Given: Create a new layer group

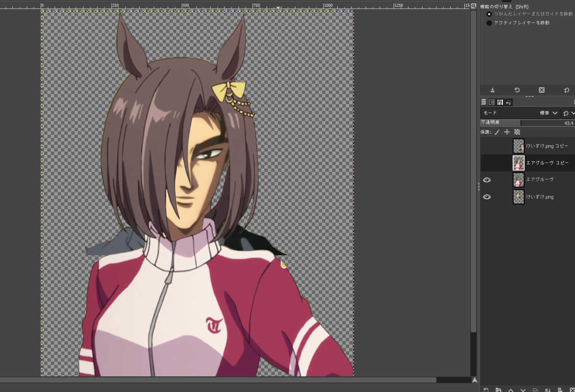Looking at the screenshot, I should point(498,390).
